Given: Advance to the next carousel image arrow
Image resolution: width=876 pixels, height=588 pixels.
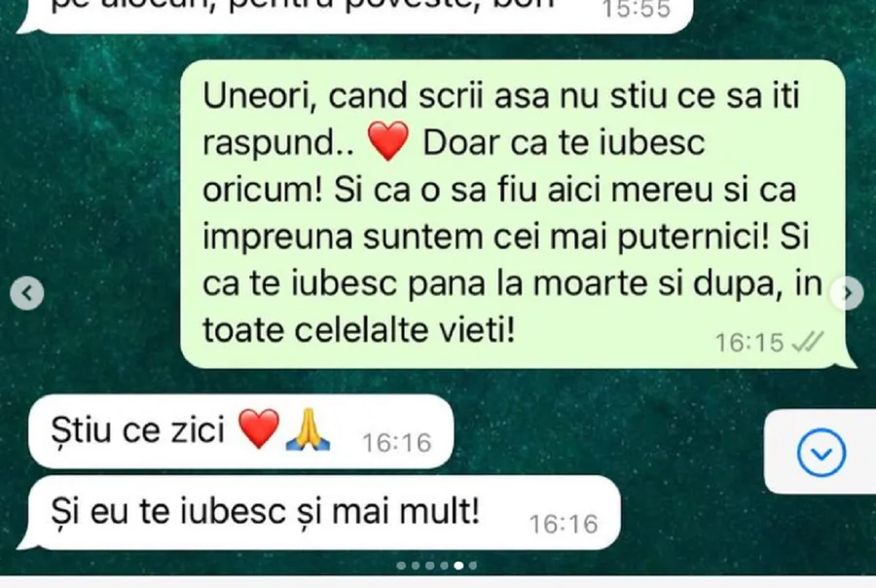Looking at the screenshot, I should [x=848, y=293].
